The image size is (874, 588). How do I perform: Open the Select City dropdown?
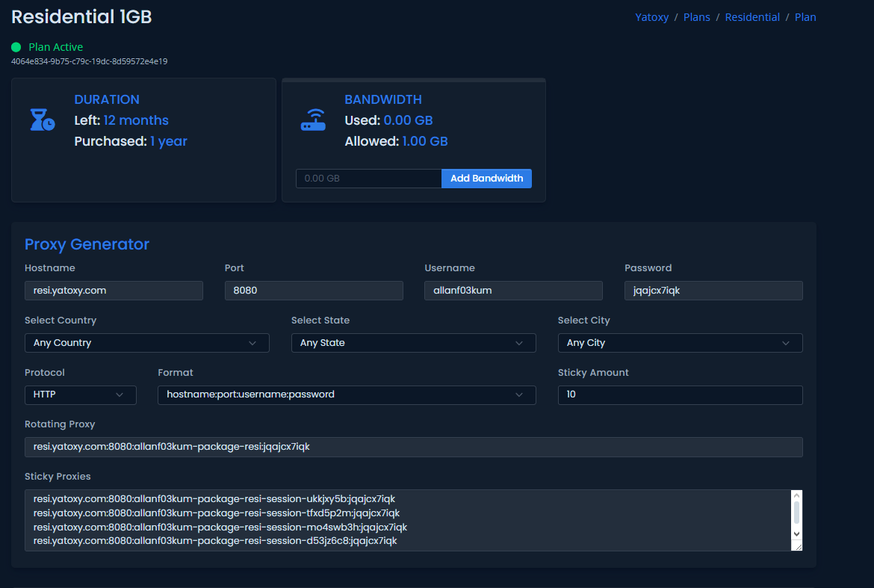tap(680, 343)
